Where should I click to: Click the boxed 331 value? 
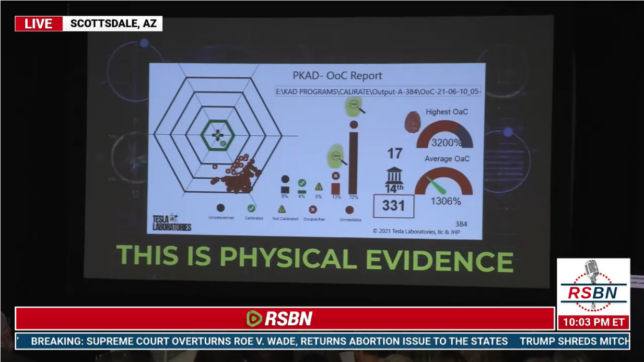pos(393,205)
